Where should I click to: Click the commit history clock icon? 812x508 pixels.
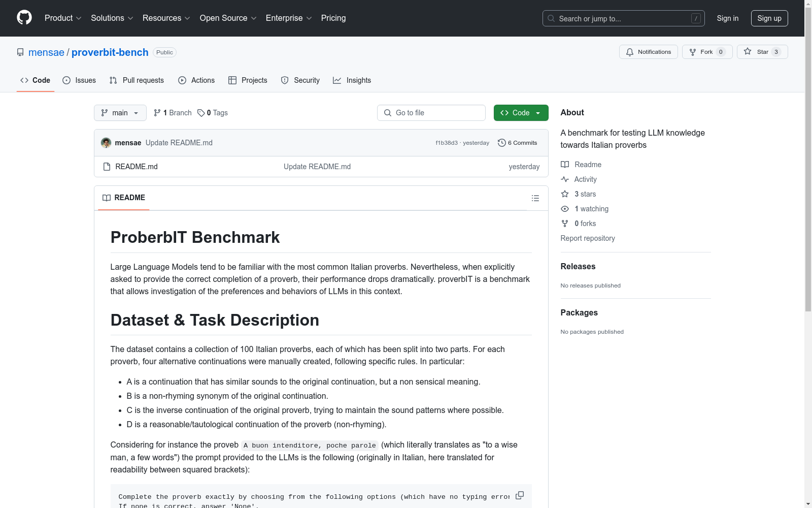pyautogui.click(x=502, y=143)
